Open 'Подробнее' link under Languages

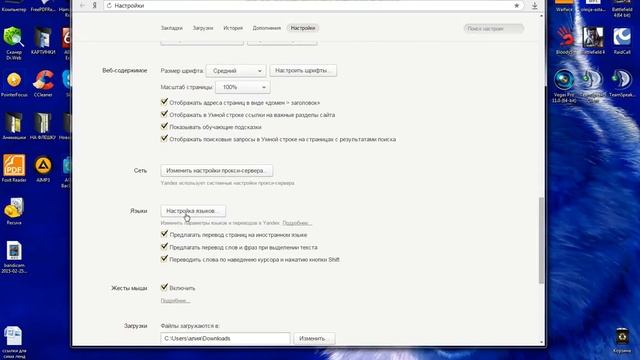(297, 223)
